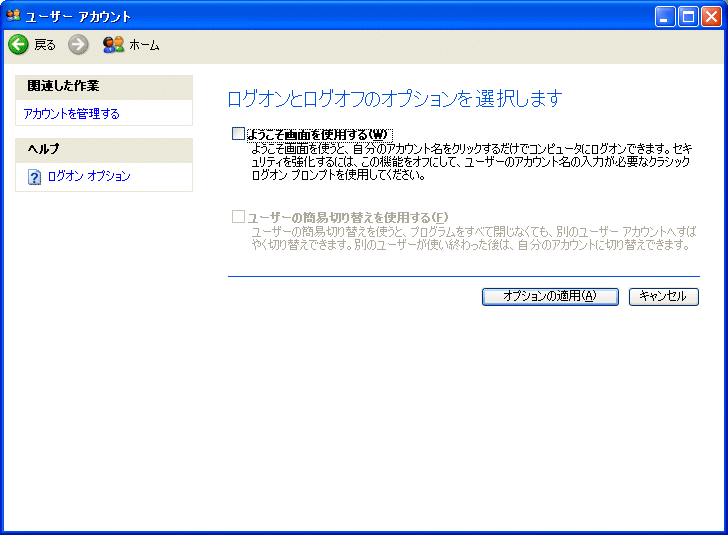This screenshot has height=535, width=728.
Task: Close the ユーザー アカウント window
Action: click(711, 17)
